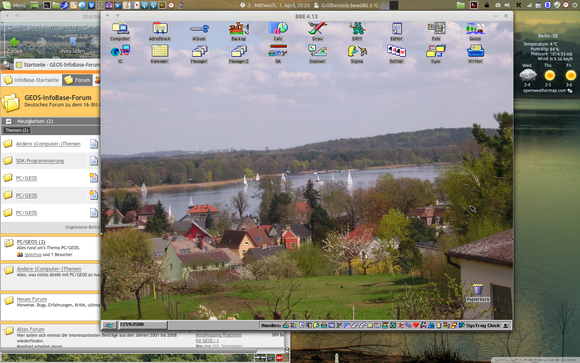Click Berlin - DE weather widget title
The width and height of the screenshot is (580, 363).
pos(548,36)
